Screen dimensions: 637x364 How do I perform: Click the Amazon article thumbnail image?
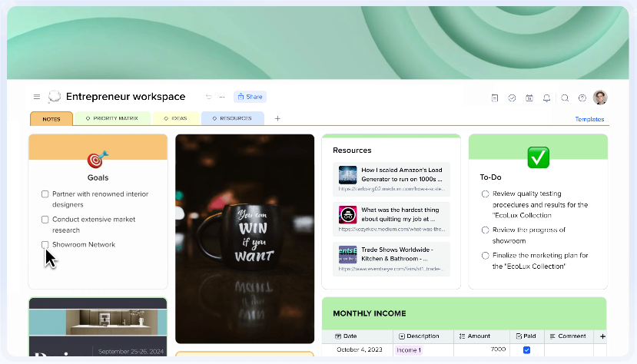(x=348, y=175)
